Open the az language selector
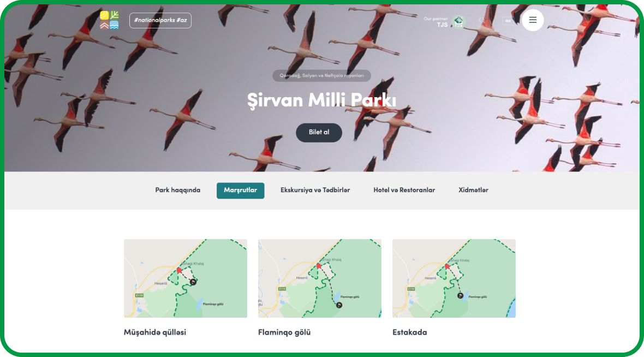644x357 pixels. (508, 21)
